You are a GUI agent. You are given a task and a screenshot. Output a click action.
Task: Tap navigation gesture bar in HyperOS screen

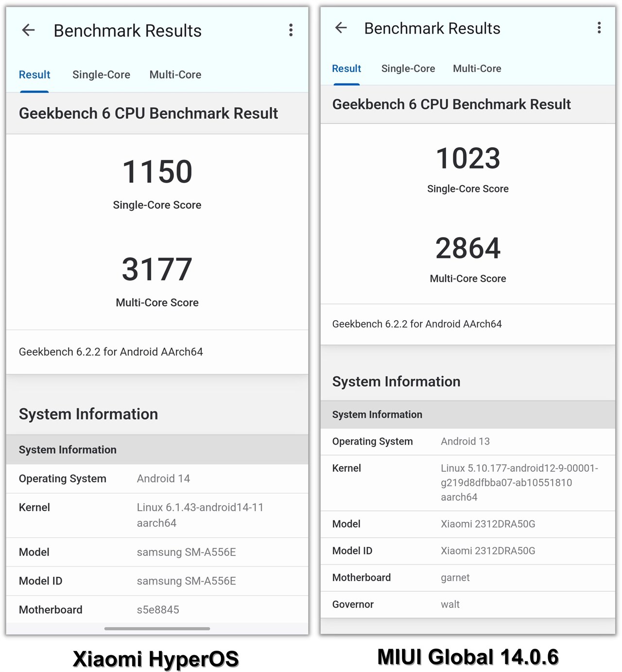point(157,629)
